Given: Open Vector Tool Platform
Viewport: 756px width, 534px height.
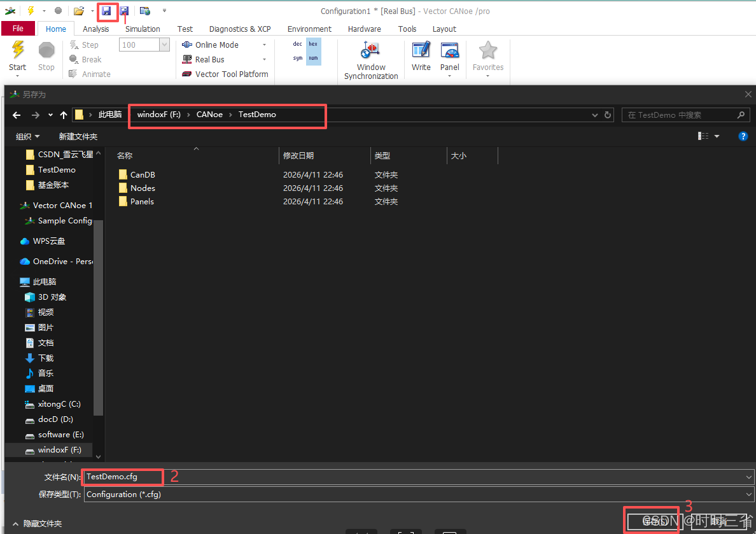Looking at the screenshot, I should tap(225, 74).
